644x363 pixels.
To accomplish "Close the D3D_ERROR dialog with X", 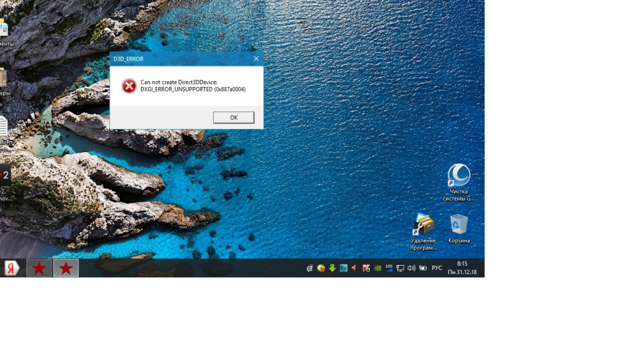I will coord(256,59).
